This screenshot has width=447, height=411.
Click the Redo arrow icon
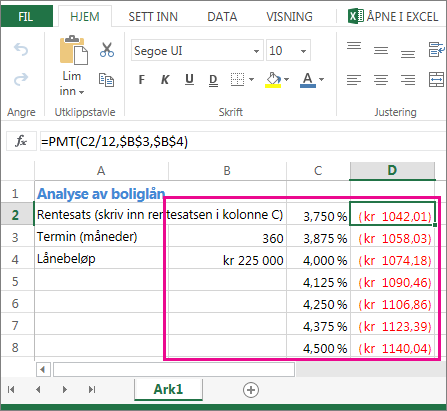(x=21, y=79)
